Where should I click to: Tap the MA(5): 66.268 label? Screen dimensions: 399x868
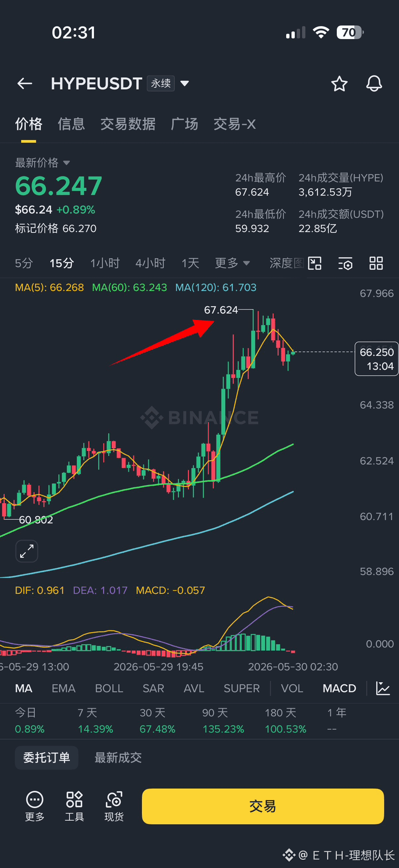click(49, 288)
